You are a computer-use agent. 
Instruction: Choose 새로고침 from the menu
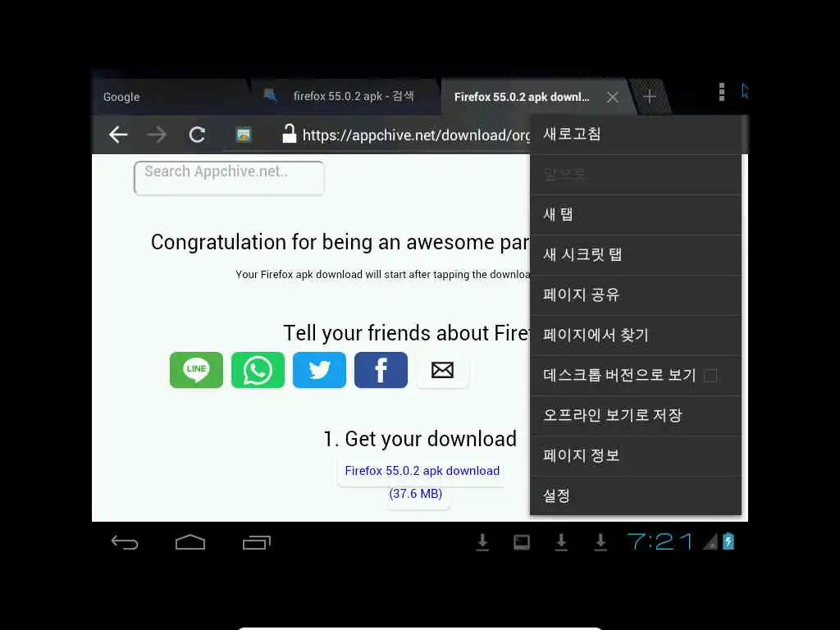coord(636,134)
